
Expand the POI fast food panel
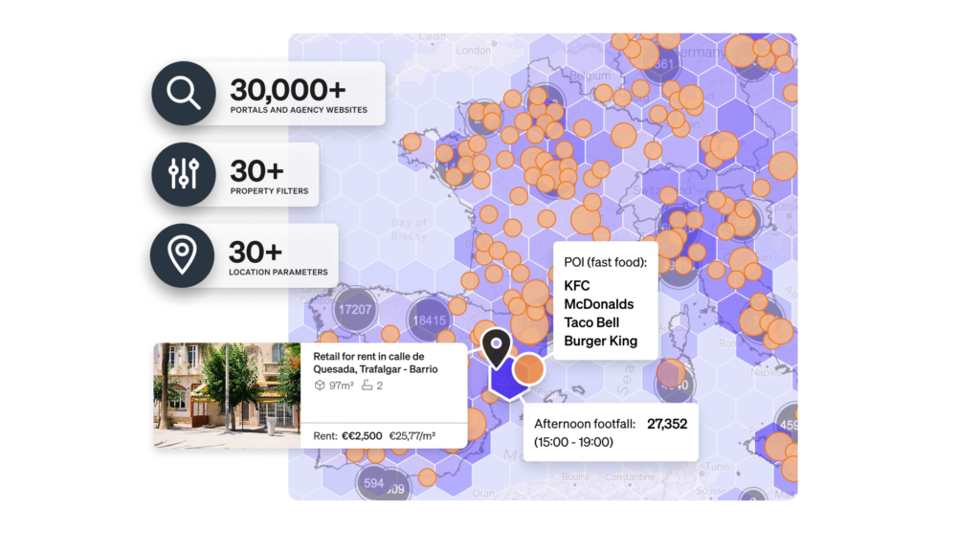tap(607, 298)
